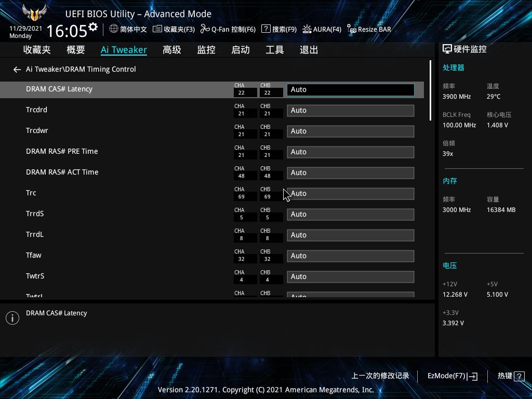The width and height of the screenshot is (532, 399).
Task: Select the DRAM RAS# ACT Time label
Action: pyautogui.click(x=62, y=172)
